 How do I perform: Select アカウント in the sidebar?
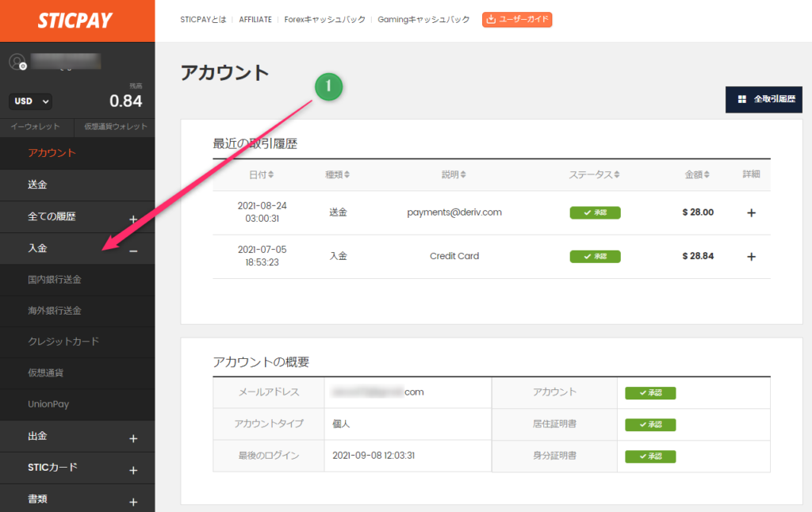(x=77, y=153)
